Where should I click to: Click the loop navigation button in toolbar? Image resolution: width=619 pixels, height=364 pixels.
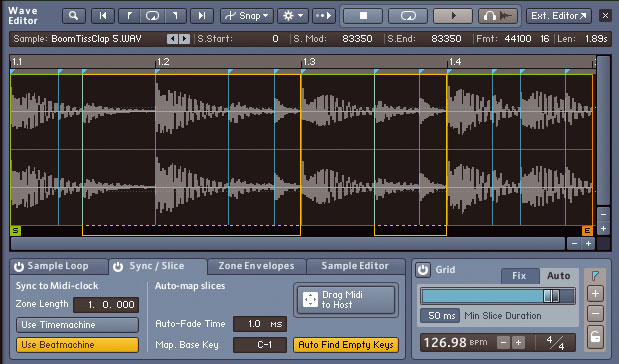152,16
